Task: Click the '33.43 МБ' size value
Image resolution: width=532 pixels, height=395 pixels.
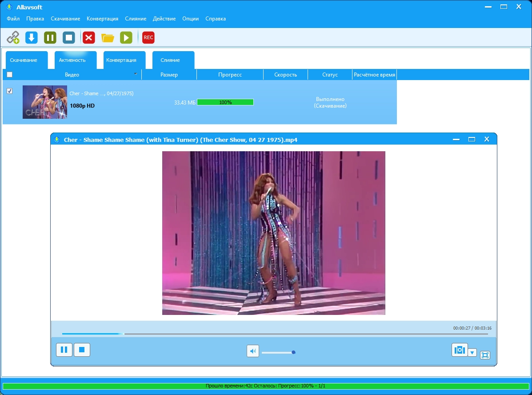Action: (185, 102)
